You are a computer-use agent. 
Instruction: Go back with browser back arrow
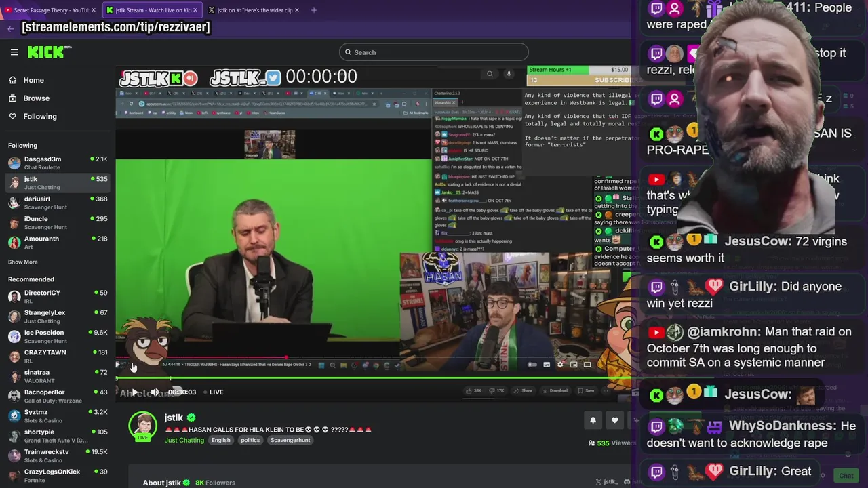(10, 28)
